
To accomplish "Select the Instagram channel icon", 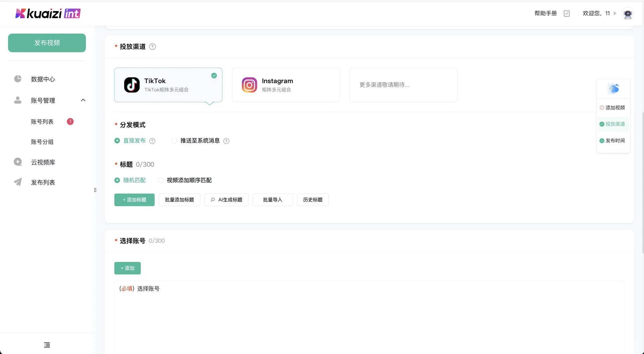I will (249, 85).
